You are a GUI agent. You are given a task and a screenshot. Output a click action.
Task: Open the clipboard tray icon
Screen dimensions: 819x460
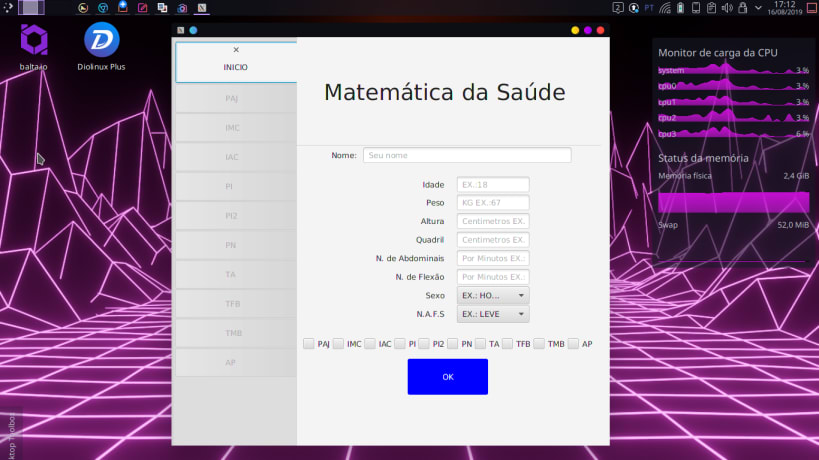click(711, 8)
